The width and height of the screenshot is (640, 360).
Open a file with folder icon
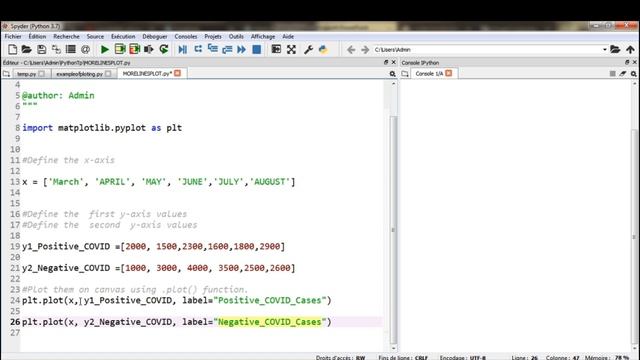click(27, 49)
